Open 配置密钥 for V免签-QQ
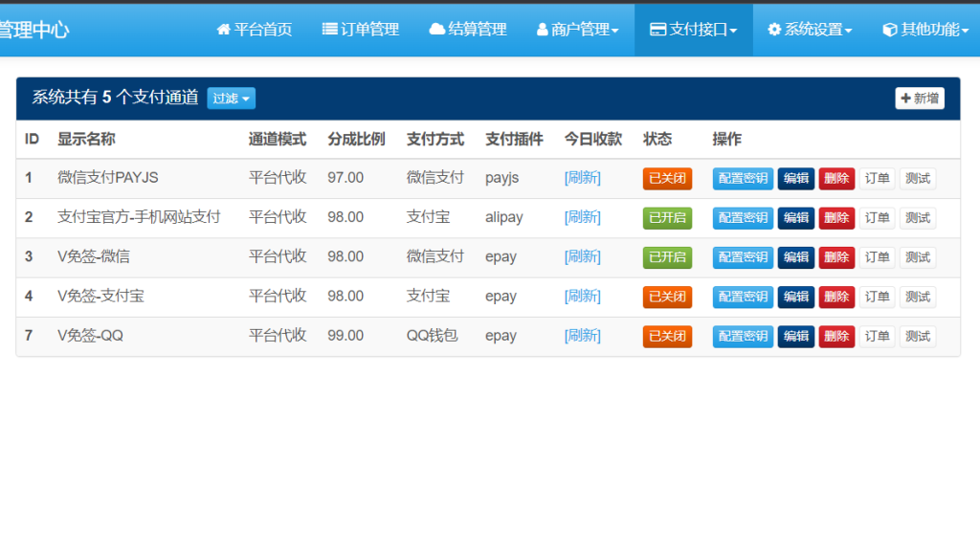 pyautogui.click(x=743, y=336)
